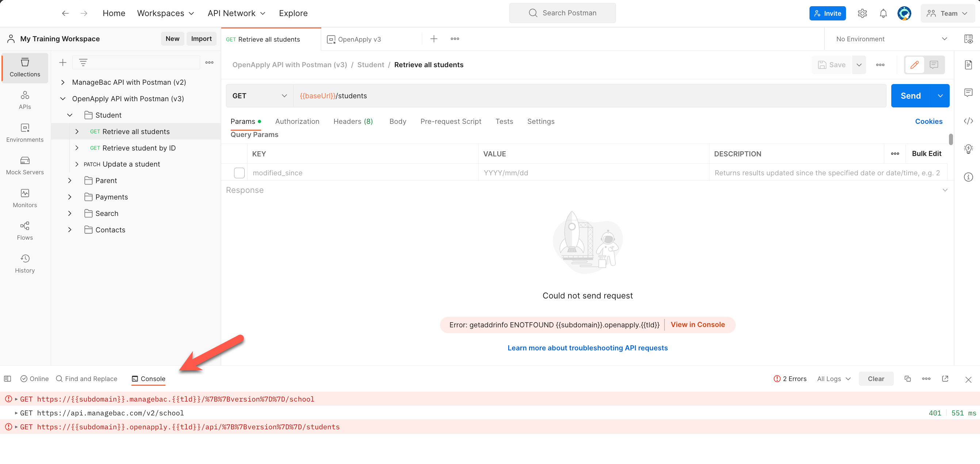This screenshot has height=464, width=980.
Task: Open the notifications bell
Action: (883, 13)
